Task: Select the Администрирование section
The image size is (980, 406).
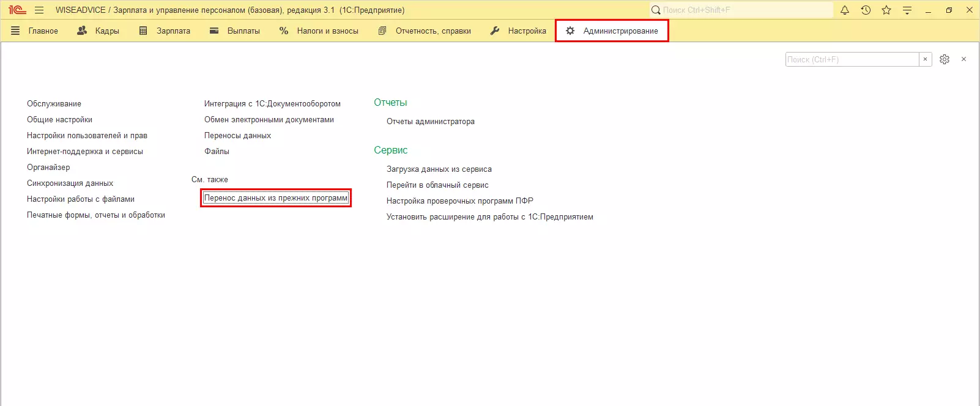Action: (x=612, y=31)
